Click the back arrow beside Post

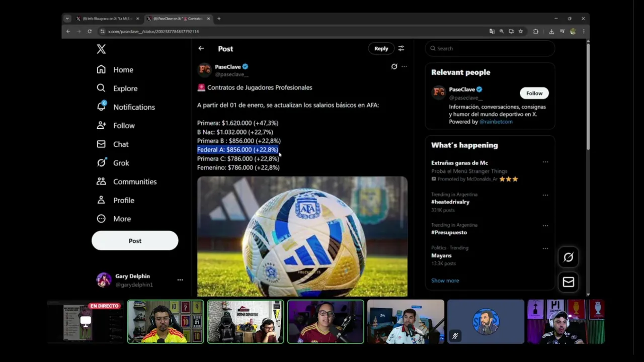(201, 48)
